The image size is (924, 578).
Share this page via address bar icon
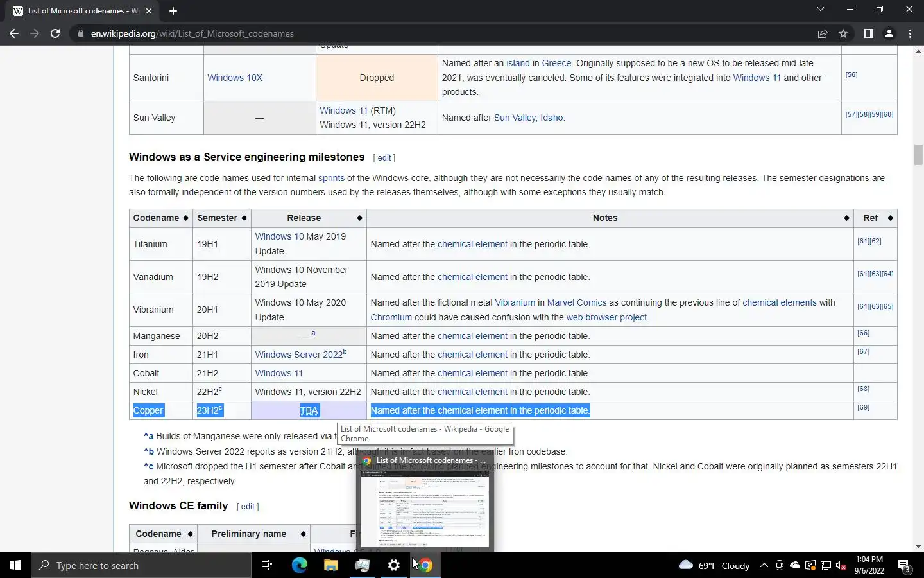pyautogui.click(x=822, y=33)
